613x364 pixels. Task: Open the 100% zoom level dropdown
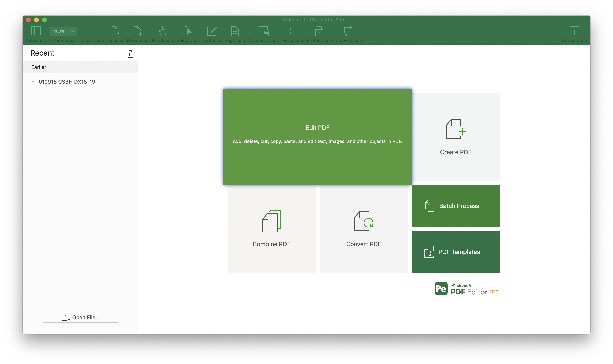click(63, 31)
